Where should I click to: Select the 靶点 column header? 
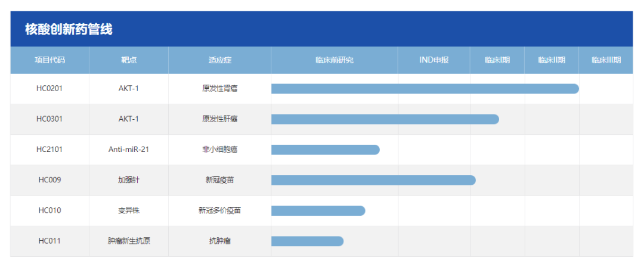[129, 60]
